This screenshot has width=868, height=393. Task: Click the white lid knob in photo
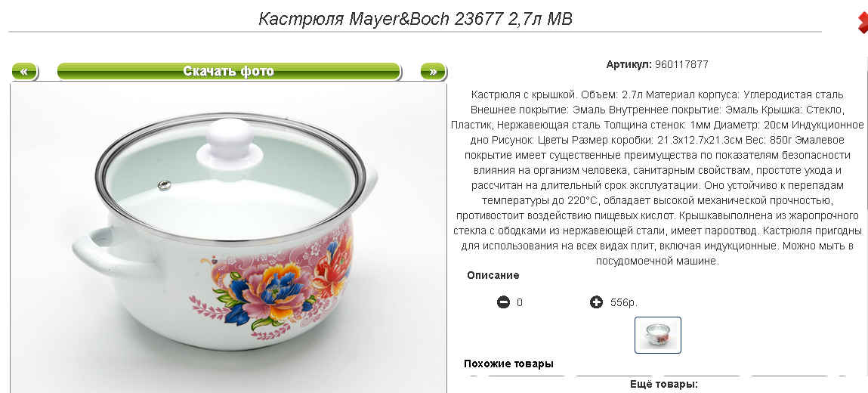pos(230,141)
